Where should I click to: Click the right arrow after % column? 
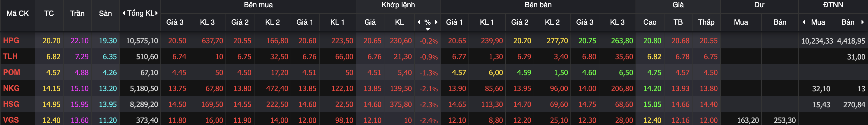click(436, 22)
